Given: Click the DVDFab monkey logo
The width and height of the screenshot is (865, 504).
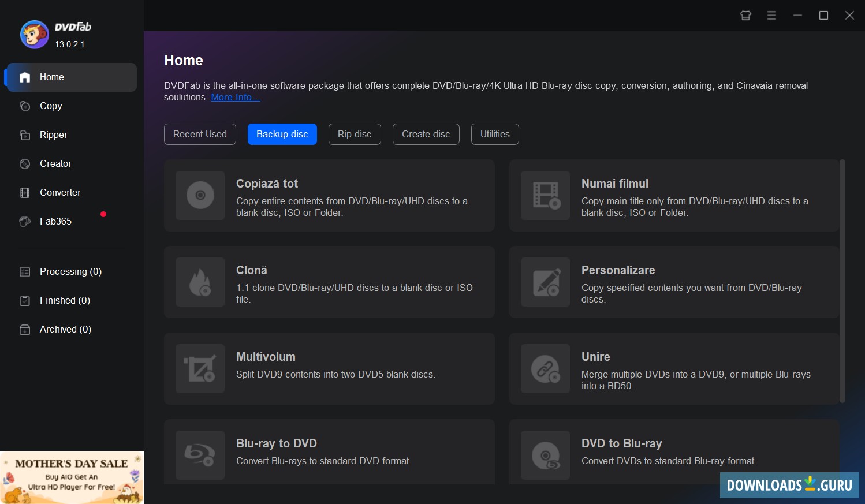Looking at the screenshot, I should point(34,34).
